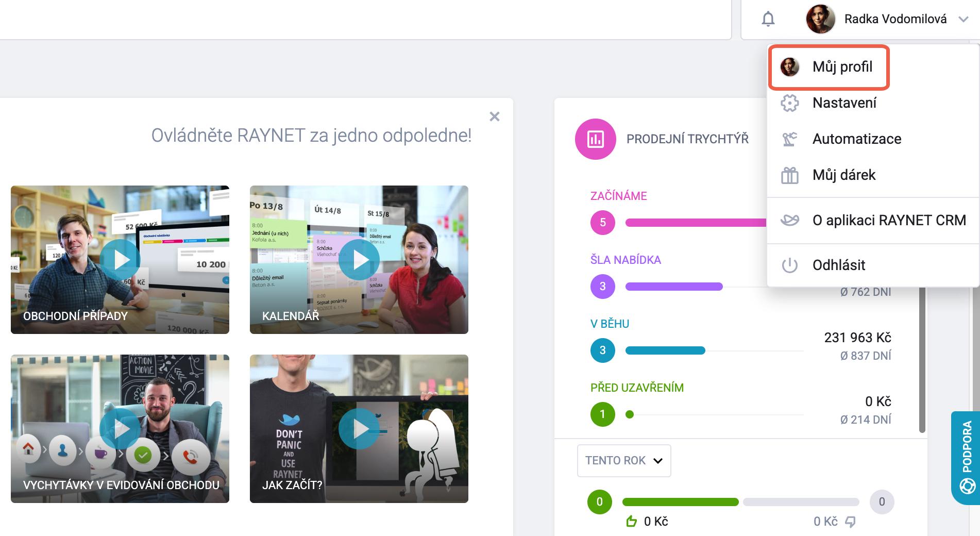Click the Šla nabídka purple progress bar
The image size is (980, 536).
point(674,287)
